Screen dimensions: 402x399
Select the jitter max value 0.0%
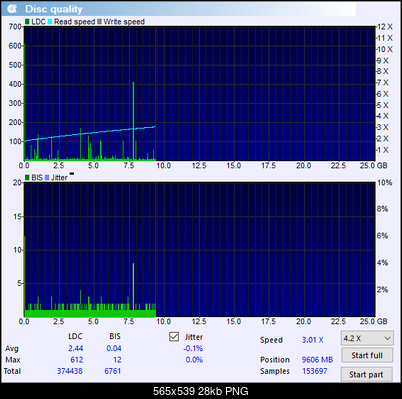(194, 360)
